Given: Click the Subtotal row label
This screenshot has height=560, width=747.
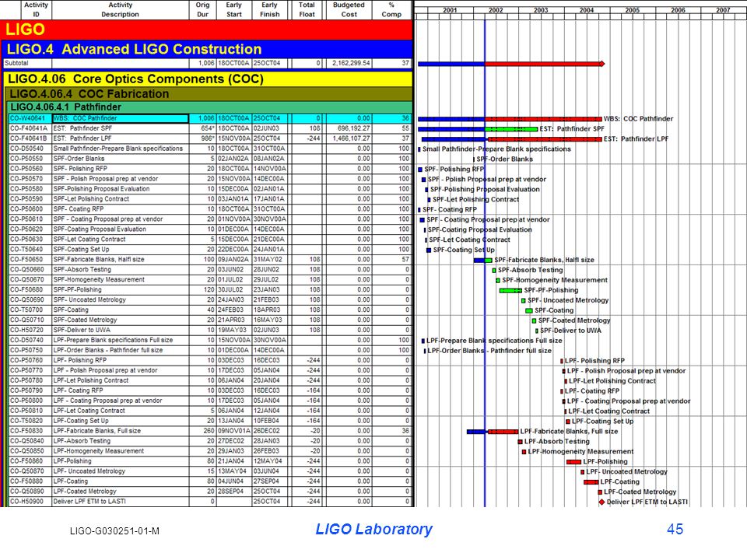Looking at the screenshot, I should 16,63.
